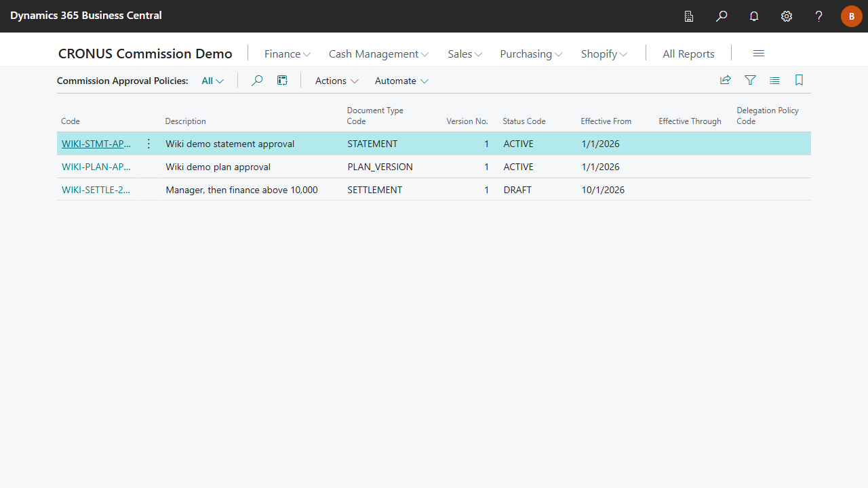Open the Role Explorer page icon
Screen dimensions: 868x488
(x=689, y=16)
